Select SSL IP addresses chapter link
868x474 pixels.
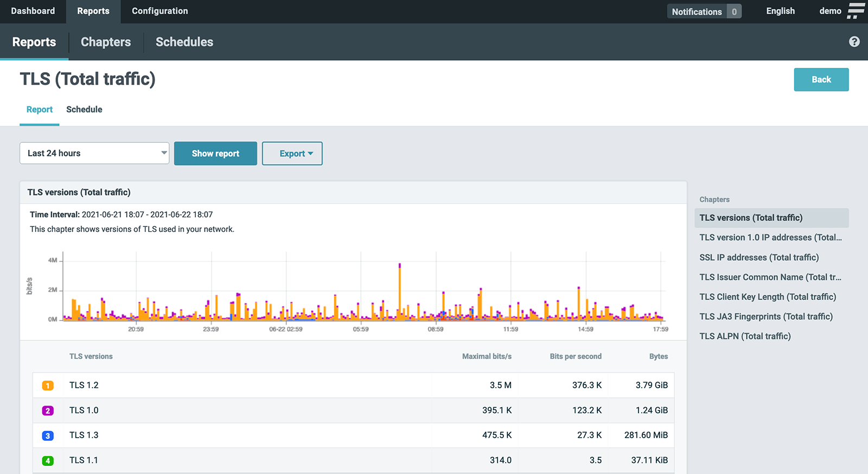[x=758, y=257]
